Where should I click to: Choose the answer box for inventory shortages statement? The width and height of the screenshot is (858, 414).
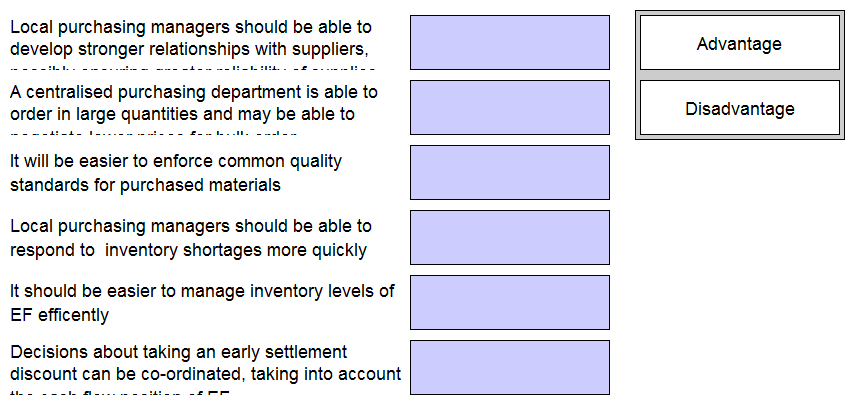point(509,237)
